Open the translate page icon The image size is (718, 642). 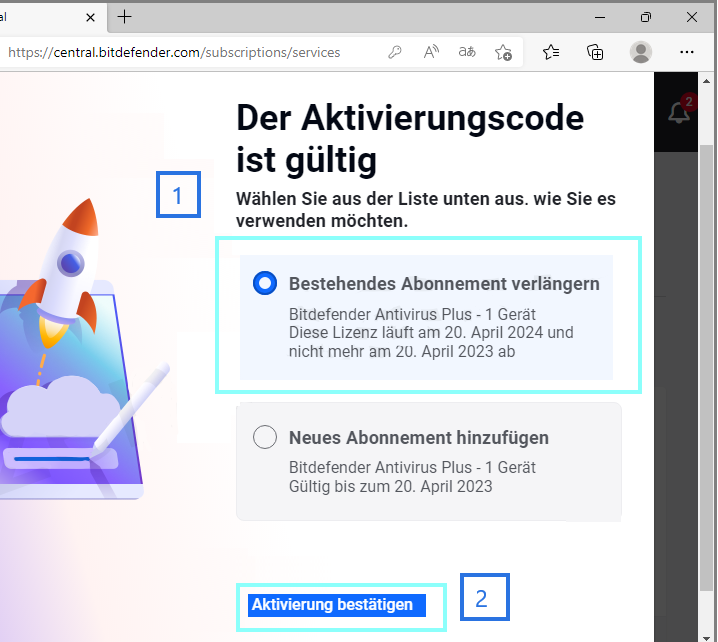pyautogui.click(x=467, y=52)
